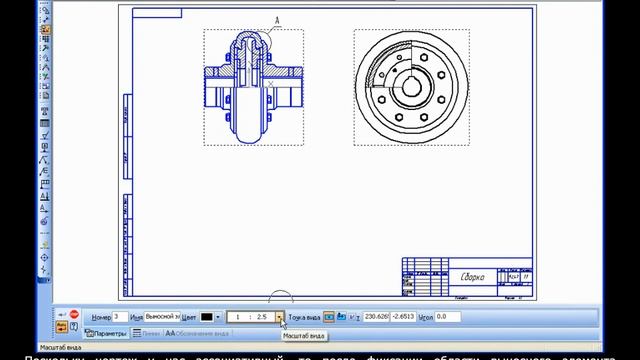This screenshot has height=360, width=640.
Task: Switch to the Обозначение вида tab
Action: [197, 333]
